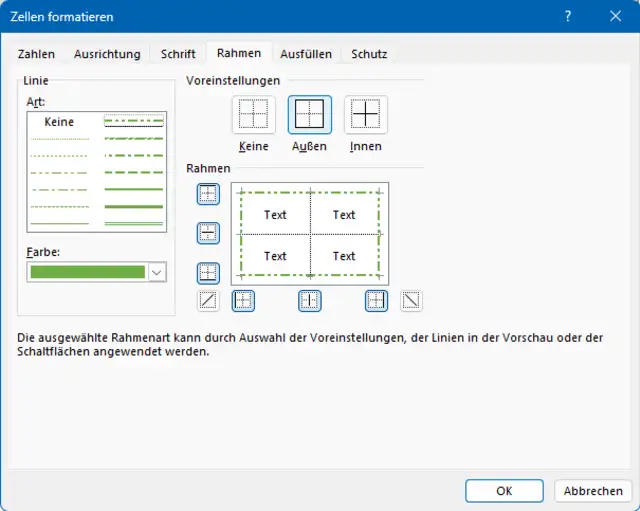Toggle the horizontal middle border button
The height and width of the screenshot is (511, 640).
[208, 233]
